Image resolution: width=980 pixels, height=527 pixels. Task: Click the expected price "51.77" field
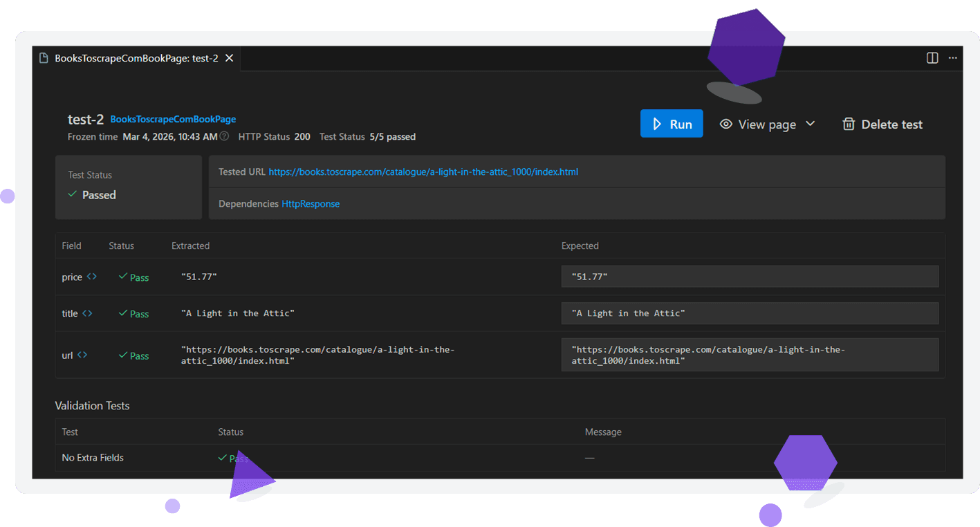point(749,277)
